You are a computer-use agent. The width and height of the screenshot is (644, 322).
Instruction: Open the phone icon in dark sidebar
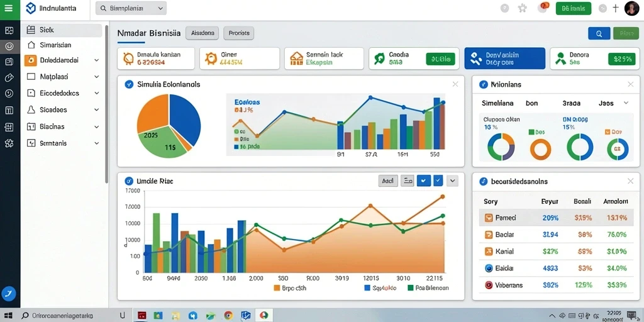point(9,293)
